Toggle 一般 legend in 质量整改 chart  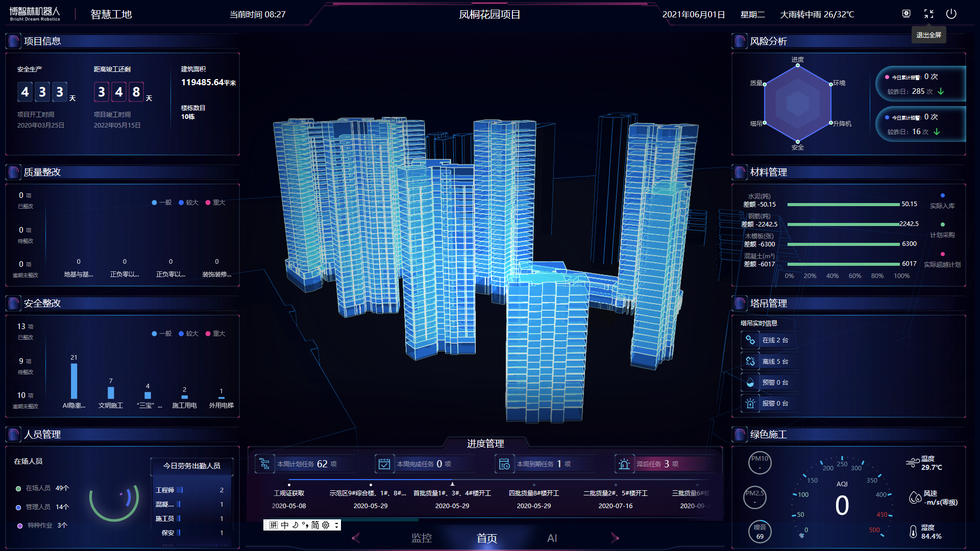pyautogui.click(x=161, y=203)
